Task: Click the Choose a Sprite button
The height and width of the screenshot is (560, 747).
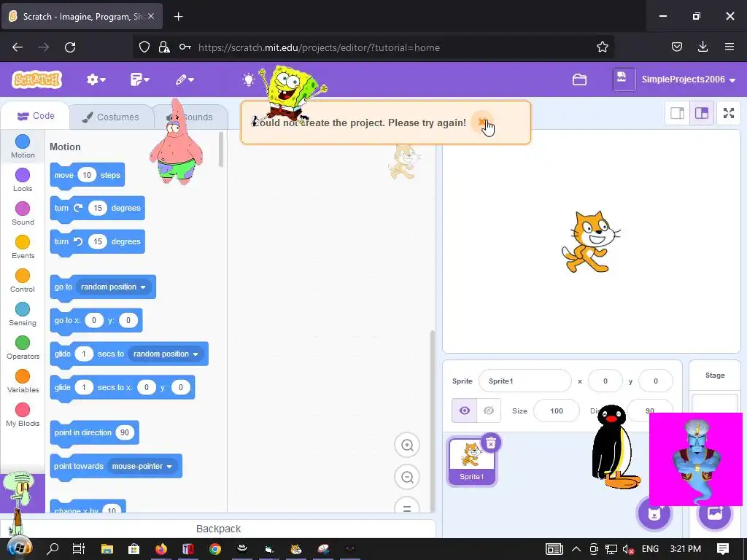Action: point(654,513)
